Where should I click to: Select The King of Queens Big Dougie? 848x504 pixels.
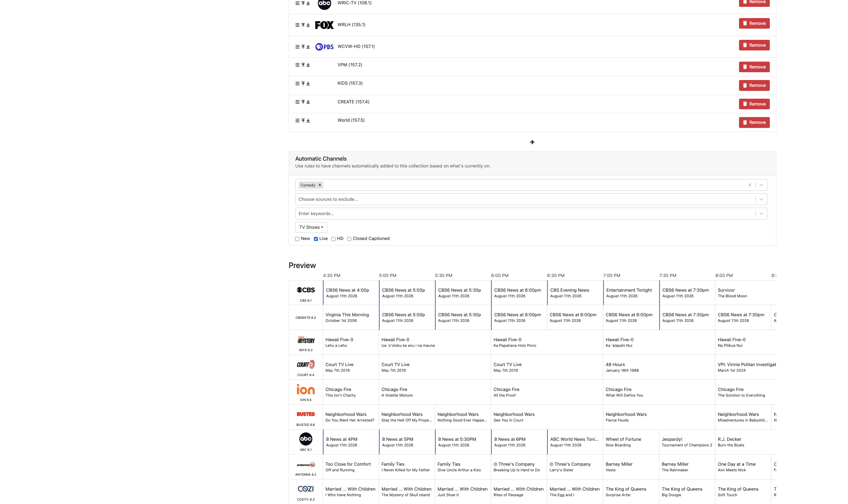(687, 492)
